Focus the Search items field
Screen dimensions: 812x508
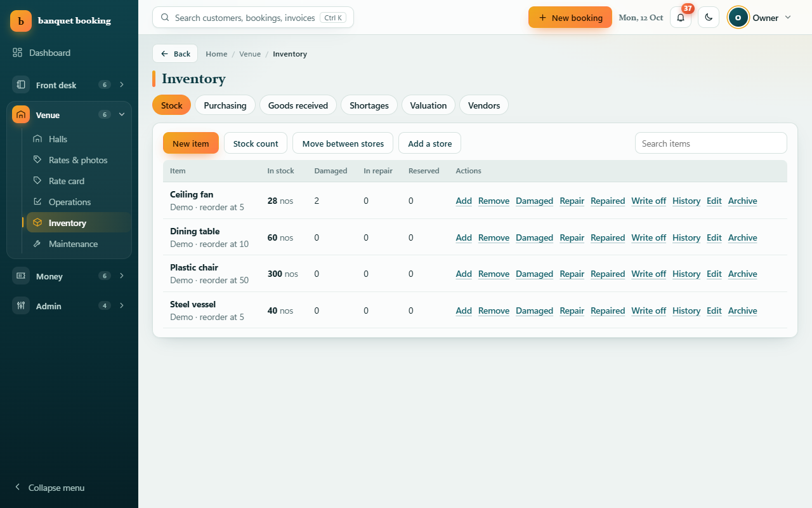tap(711, 143)
